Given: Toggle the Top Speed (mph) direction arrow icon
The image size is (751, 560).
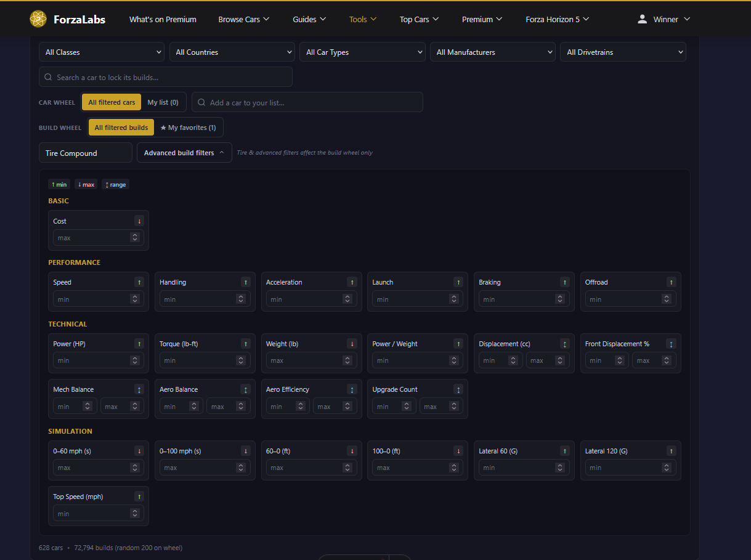Looking at the screenshot, I should [139, 496].
